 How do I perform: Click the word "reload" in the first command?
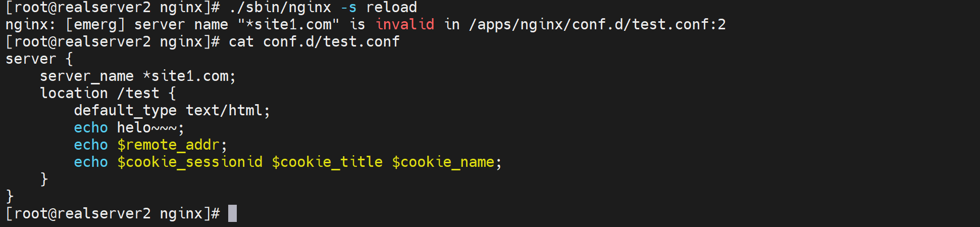pyautogui.click(x=391, y=8)
